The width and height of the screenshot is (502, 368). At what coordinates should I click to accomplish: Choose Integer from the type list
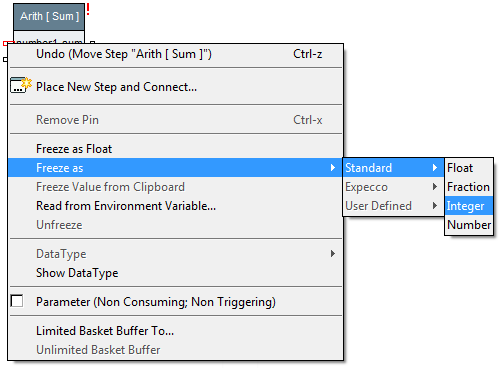click(x=469, y=206)
